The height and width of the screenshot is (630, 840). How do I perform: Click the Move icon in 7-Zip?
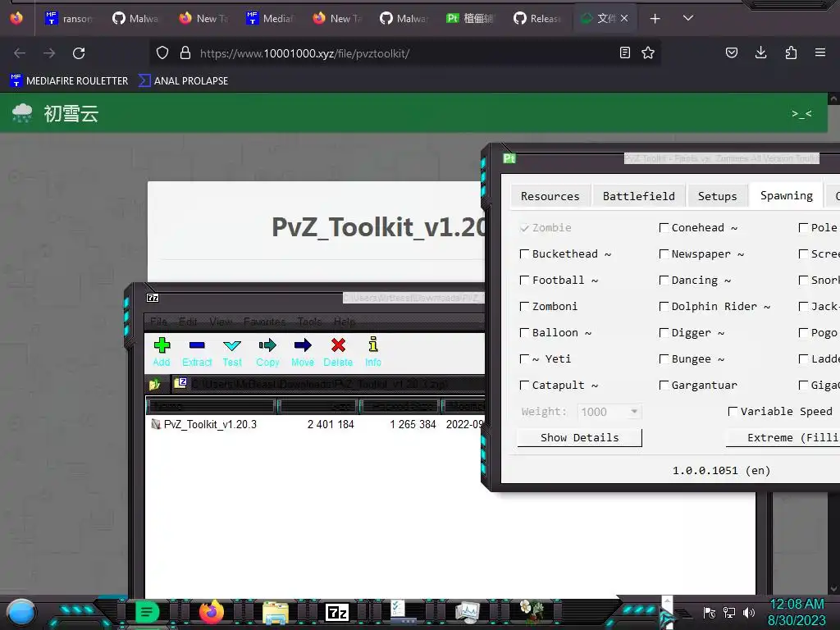tap(303, 352)
